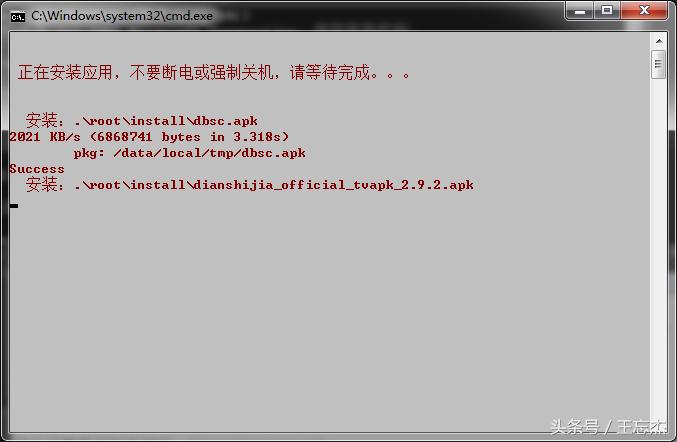Click the Success output line
677x442 pixels.
pyautogui.click(x=37, y=169)
